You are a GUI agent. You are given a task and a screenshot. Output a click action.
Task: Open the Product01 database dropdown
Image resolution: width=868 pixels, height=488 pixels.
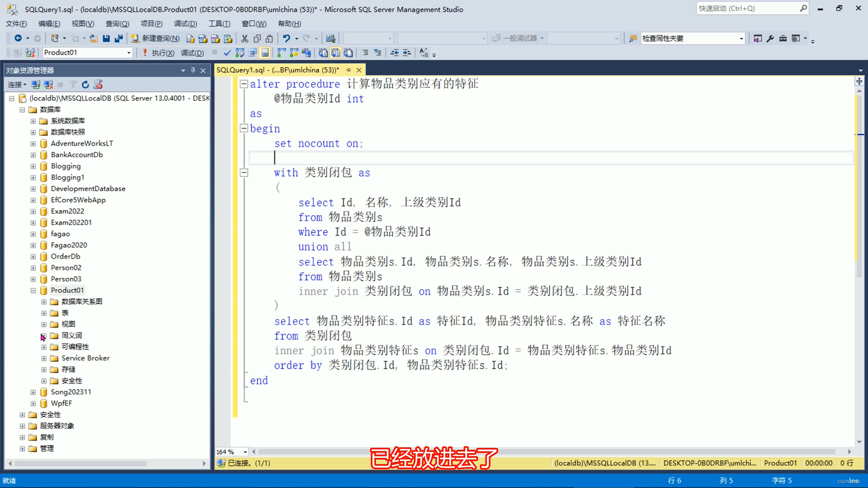(128, 53)
